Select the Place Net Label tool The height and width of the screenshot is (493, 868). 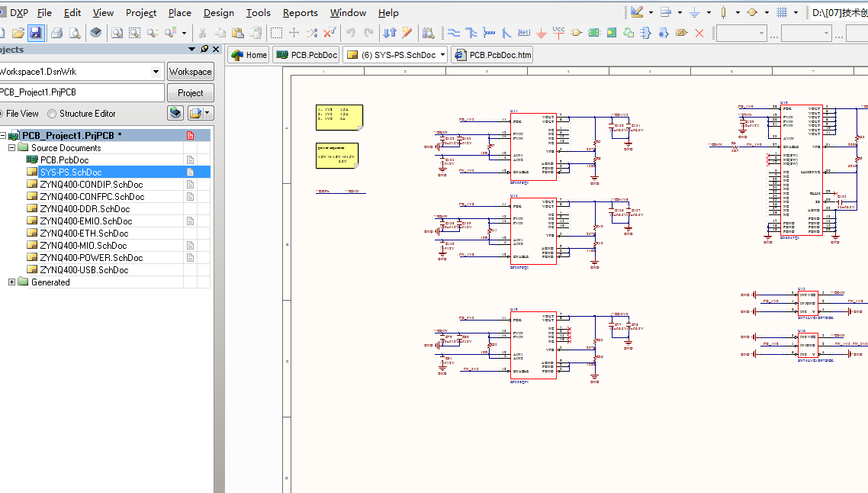point(524,34)
